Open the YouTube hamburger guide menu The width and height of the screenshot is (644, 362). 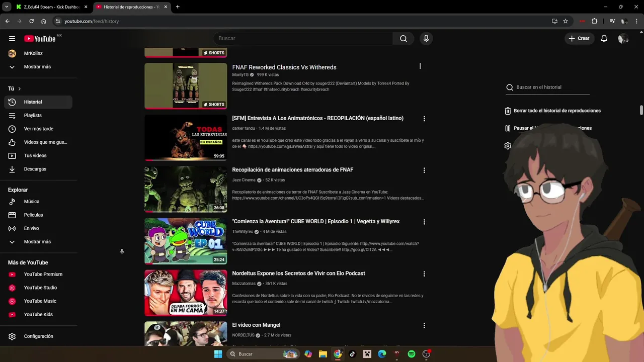coord(12,39)
